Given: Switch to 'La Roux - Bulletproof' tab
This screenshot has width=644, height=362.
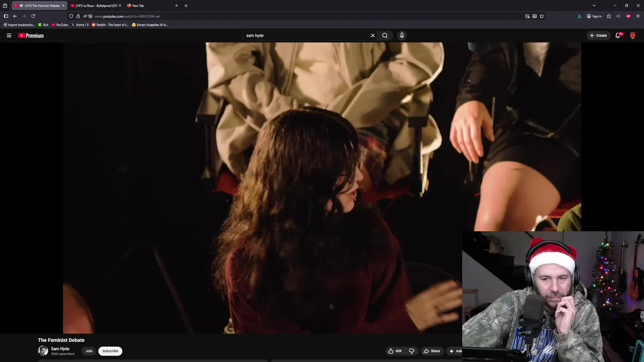Looking at the screenshot, I should (x=96, y=6).
